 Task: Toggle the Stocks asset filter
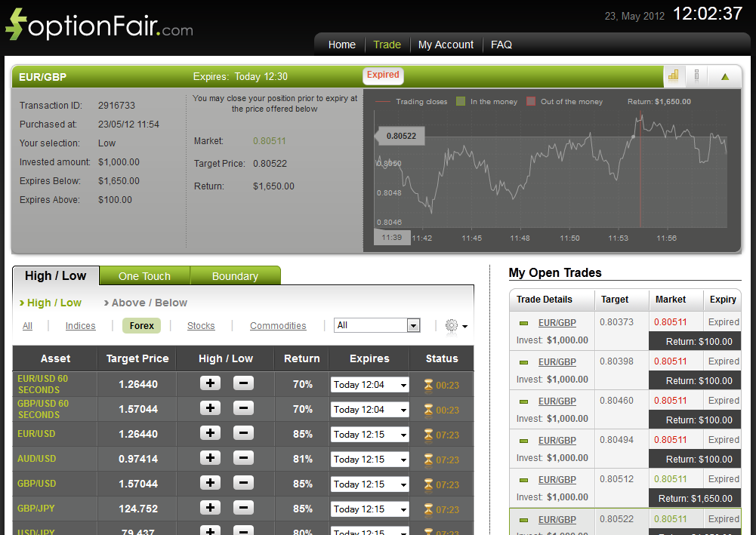[x=200, y=325]
